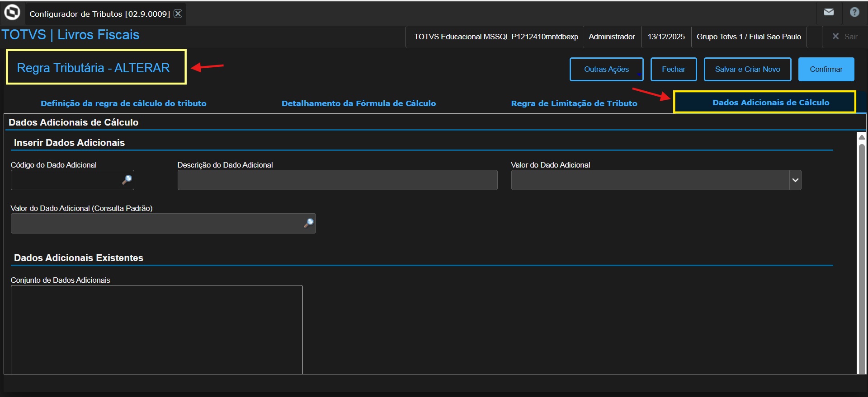Click the Inserir Dados Adicionais section heading
The width and height of the screenshot is (868, 397).
[69, 143]
